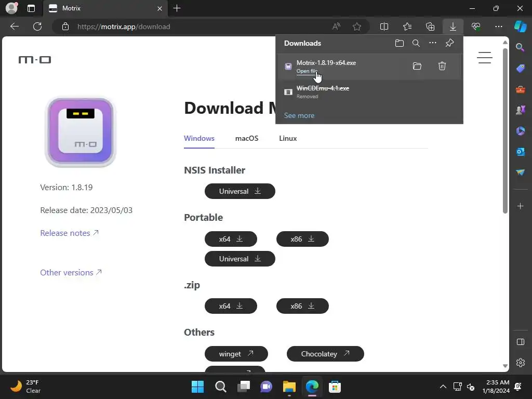Click the Motrix m-o logo
Screen dimensions: 532x399
point(35,60)
